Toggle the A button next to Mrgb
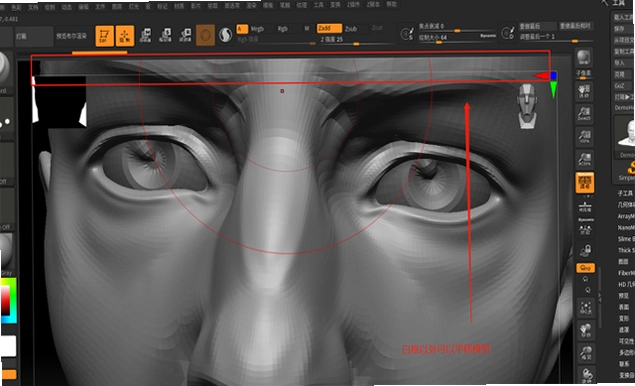The width and height of the screenshot is (635, 386). point(242,29)
